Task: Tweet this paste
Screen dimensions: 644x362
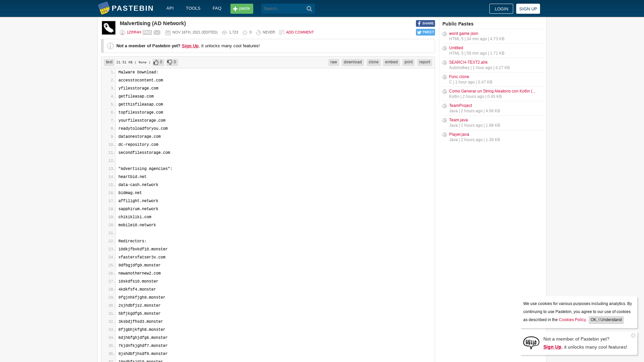Action: pos(425,32)
